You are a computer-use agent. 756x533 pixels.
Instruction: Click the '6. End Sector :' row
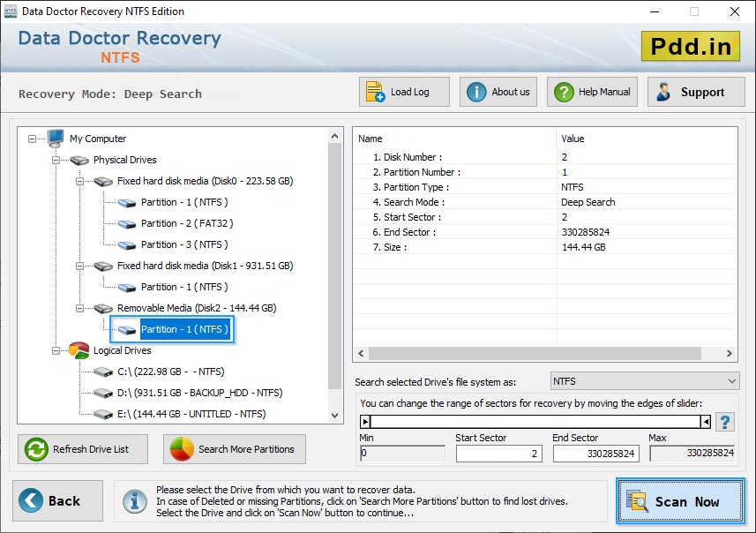click(545, 232)
